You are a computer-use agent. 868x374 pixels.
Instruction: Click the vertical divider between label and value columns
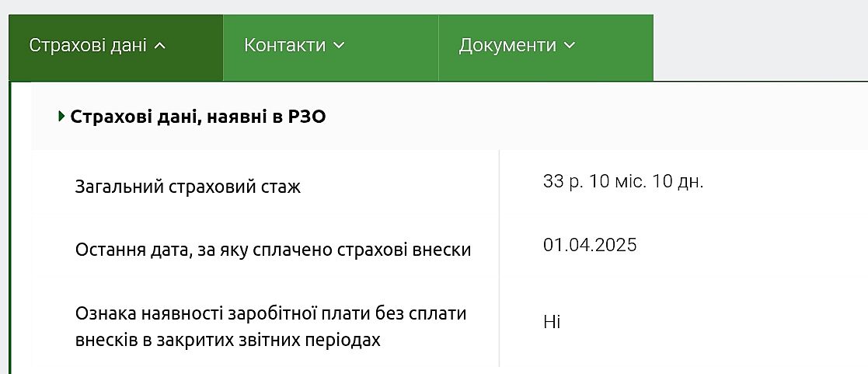(x=499, y=257)
